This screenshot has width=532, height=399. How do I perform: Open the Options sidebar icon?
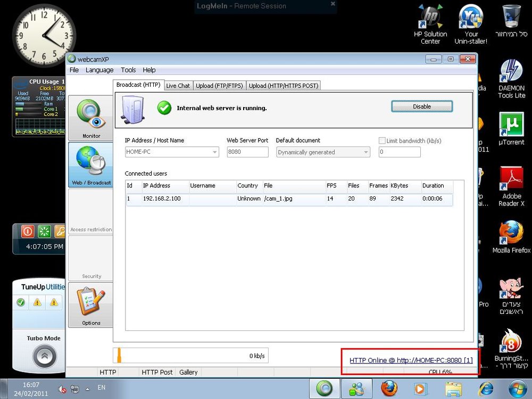click(90, 305)
